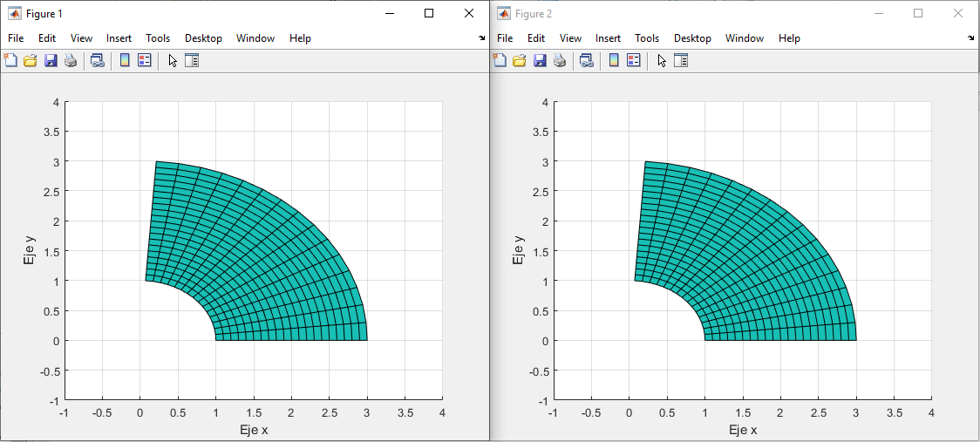
Task: Expand the Tools menu in Figure 1
Action: click(158, 38)
